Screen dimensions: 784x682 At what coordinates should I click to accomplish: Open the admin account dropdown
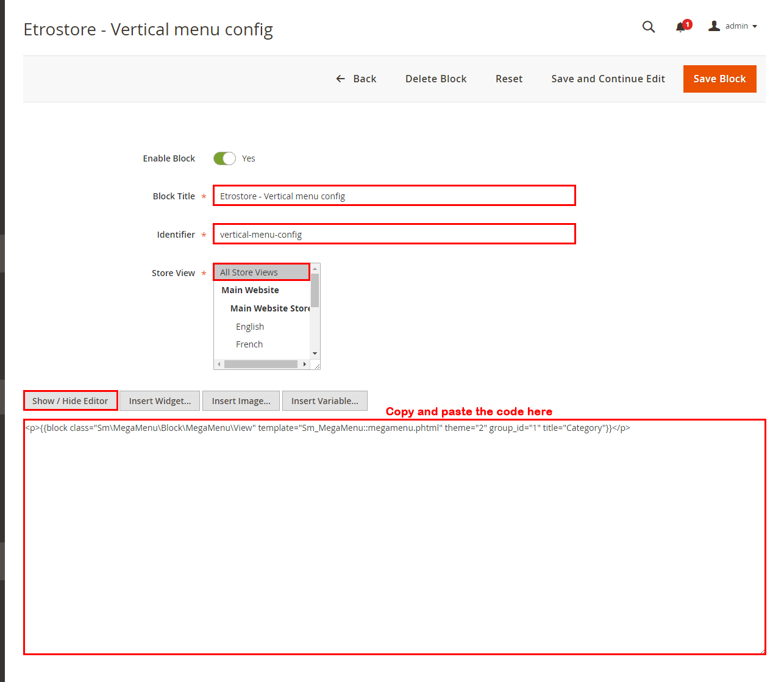tap(733, 26)
